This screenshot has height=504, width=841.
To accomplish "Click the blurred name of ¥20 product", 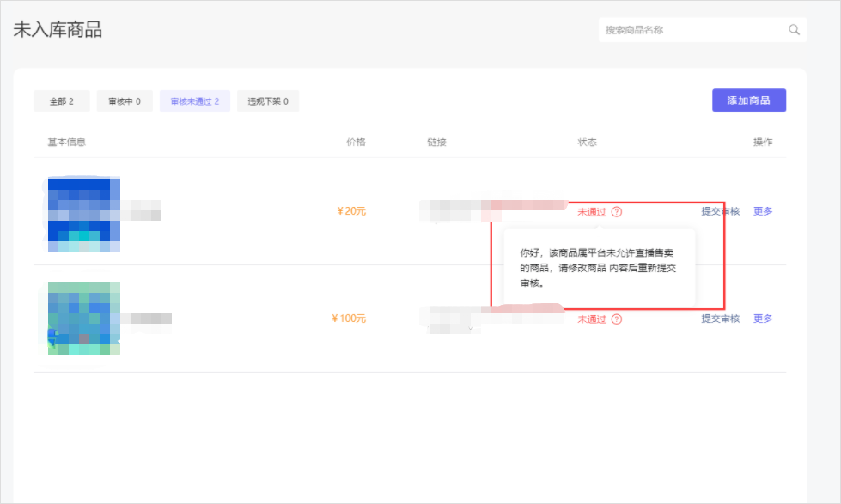I will 142,210.
